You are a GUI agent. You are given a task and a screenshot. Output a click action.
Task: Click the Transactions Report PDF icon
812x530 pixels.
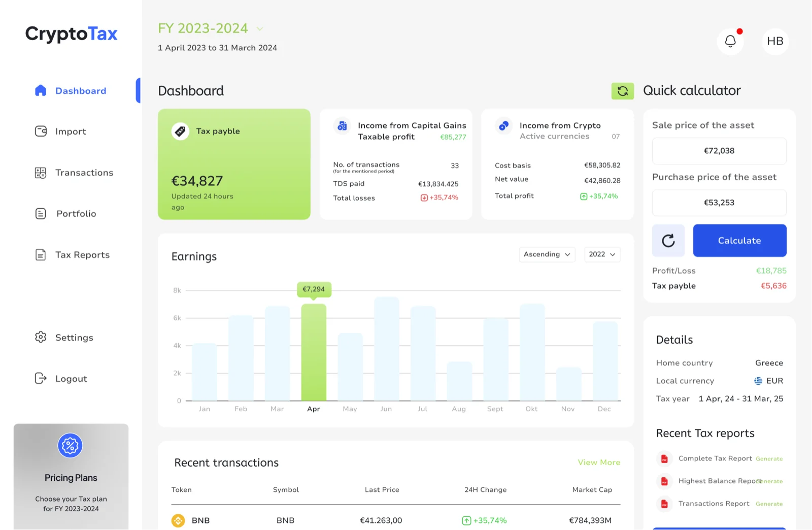[x=664, y=504]
